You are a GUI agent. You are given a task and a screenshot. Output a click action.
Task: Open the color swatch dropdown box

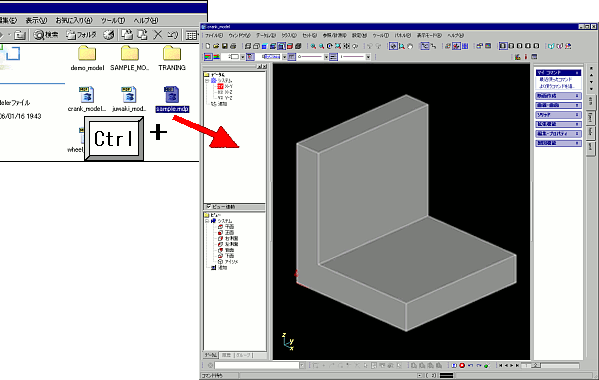[233, 57]
